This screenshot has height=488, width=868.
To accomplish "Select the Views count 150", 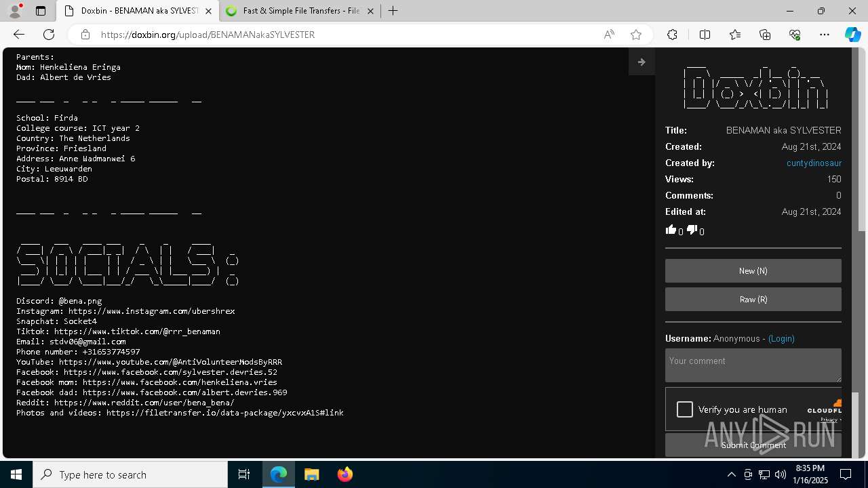I will [834, 179].
